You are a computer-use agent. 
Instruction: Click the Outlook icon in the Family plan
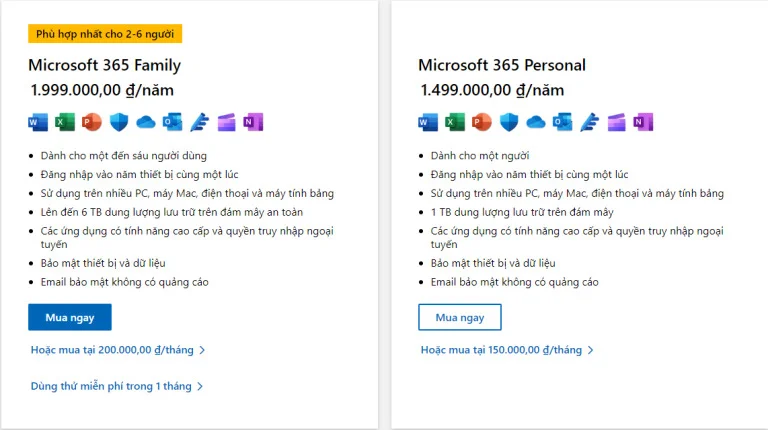(x=173, y=122)
